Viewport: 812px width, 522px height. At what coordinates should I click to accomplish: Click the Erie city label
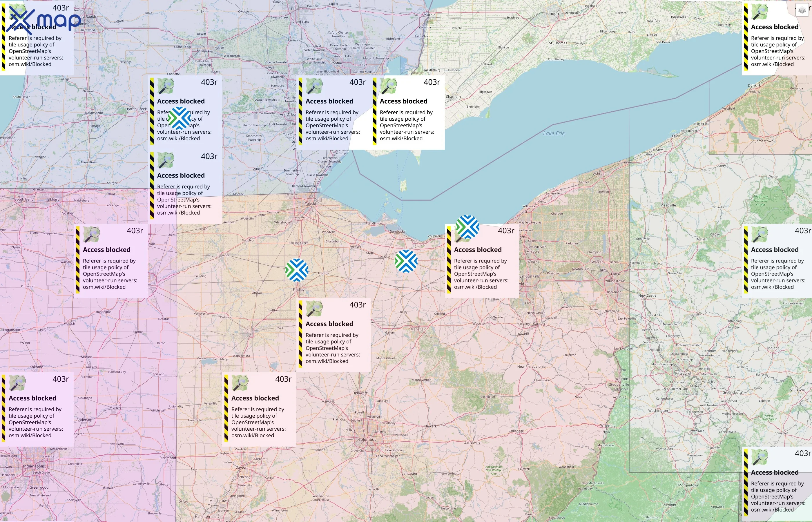point(675,136)
